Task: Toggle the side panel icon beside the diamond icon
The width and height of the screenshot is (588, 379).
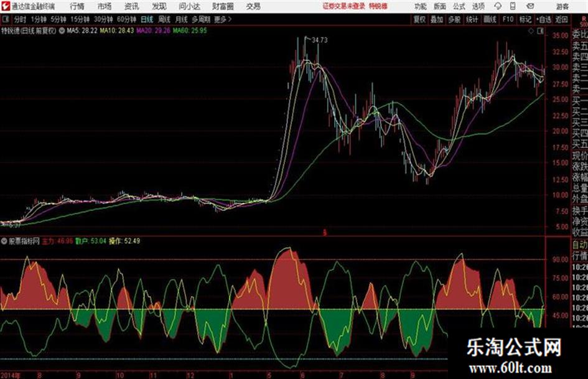Action: [x=540, y=32]
